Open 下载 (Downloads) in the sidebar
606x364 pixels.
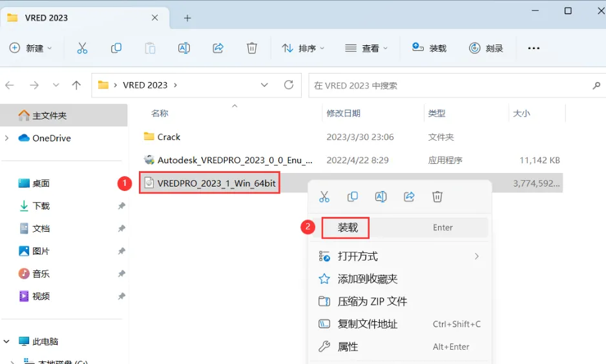(41, 206)
